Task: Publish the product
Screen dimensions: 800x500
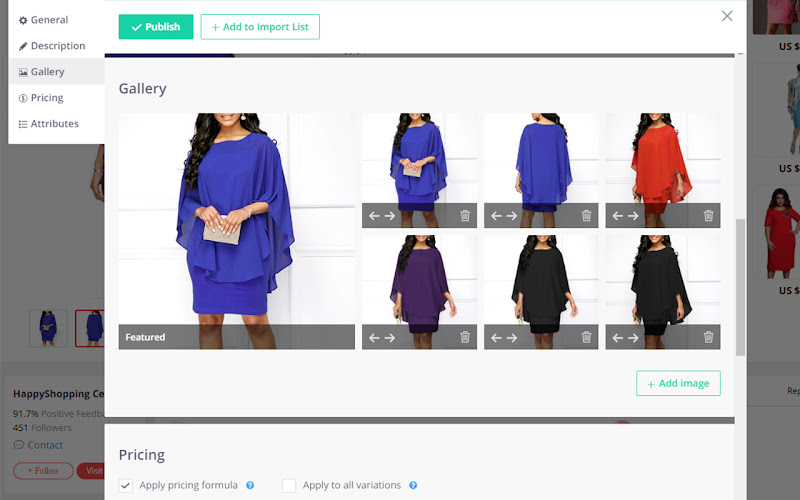Action: click(x=156, y=27)
